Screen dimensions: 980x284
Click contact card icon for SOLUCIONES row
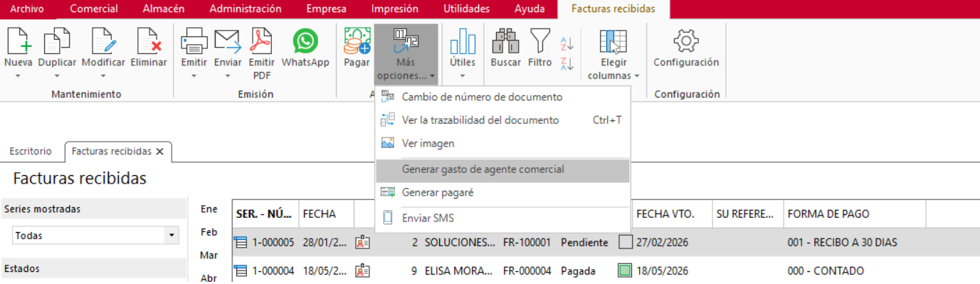(363, 243)
